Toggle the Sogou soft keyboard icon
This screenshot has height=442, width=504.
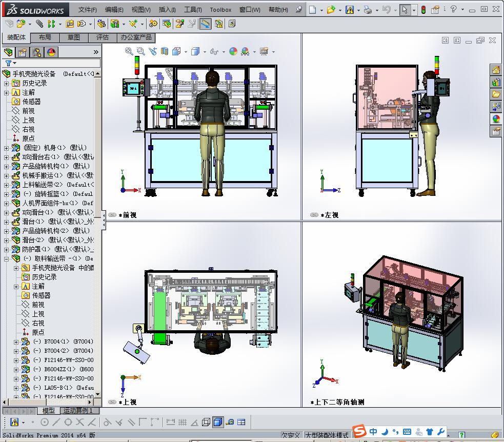point(407,431)
